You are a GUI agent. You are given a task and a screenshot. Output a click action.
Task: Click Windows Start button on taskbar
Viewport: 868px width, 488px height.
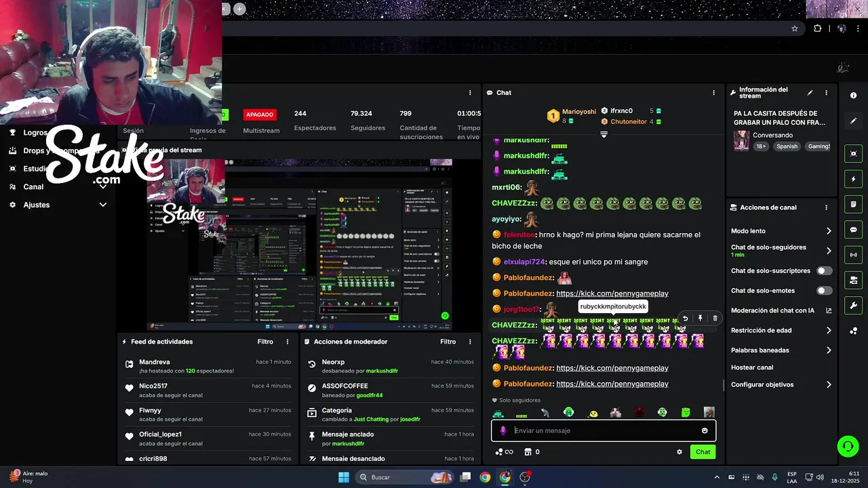pyautogui.click(x=344, y=477)
